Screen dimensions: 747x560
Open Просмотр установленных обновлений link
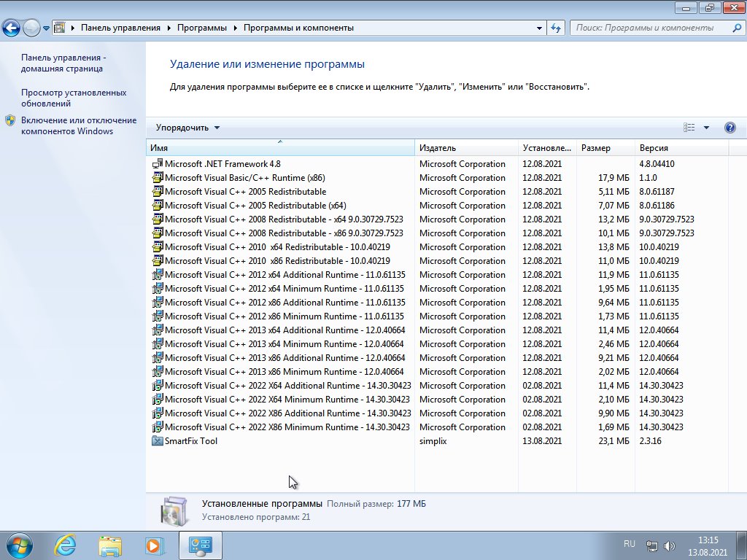coord(74,98)
